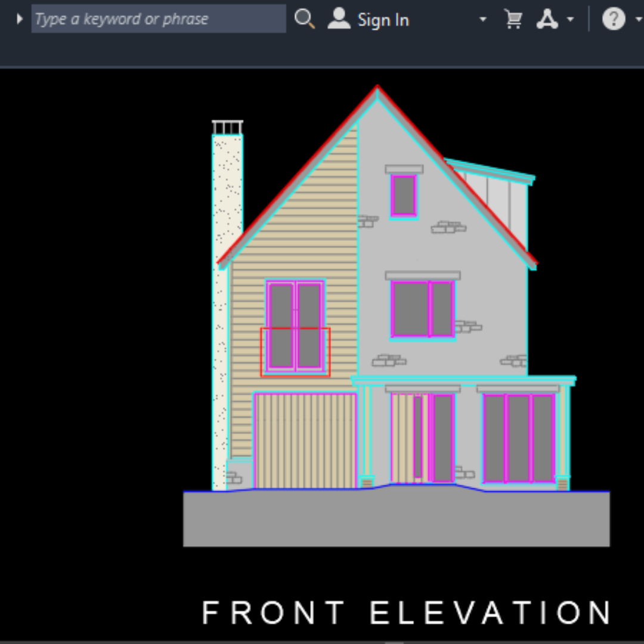Click the search magnifier icon
This screenshot has width=644, height=644.
pos(304,19)
